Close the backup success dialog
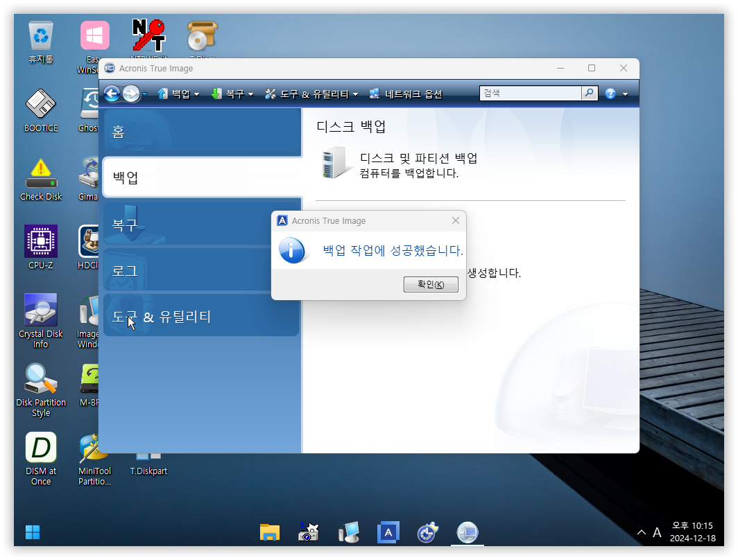738x560 pixels. tap(455, 220)
